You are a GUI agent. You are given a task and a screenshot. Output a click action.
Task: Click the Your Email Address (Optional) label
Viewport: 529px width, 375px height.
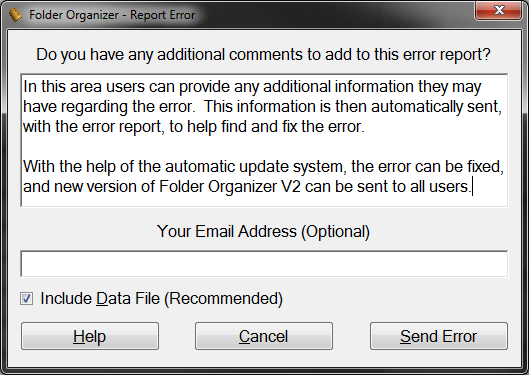click(x=263, y=232)
